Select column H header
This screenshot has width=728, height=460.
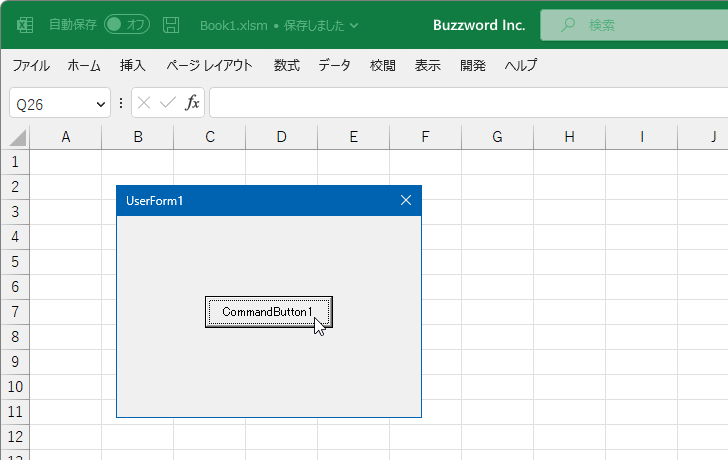click(569, 137)
